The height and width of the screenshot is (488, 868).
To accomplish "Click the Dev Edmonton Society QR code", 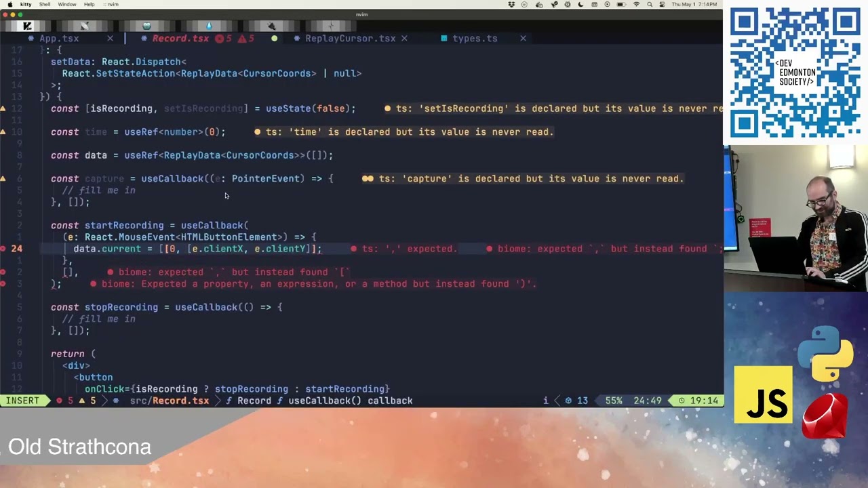I will point(795,73).
